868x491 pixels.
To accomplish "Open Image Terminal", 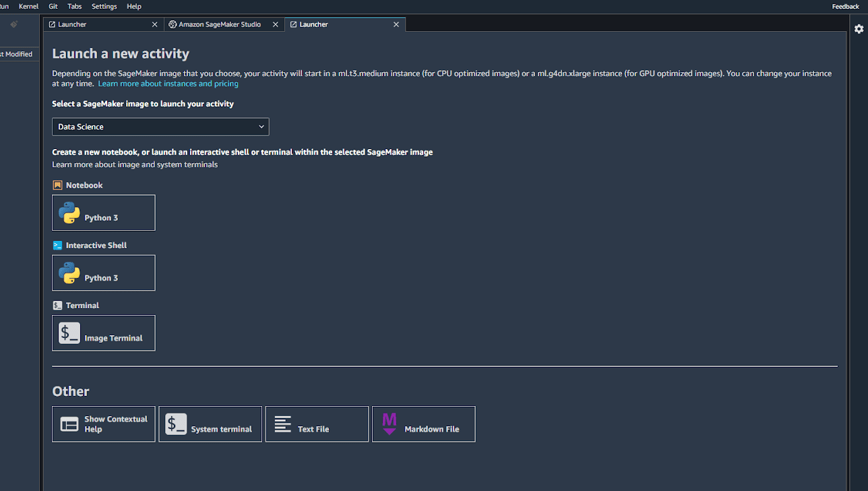I will pos(103,333).
